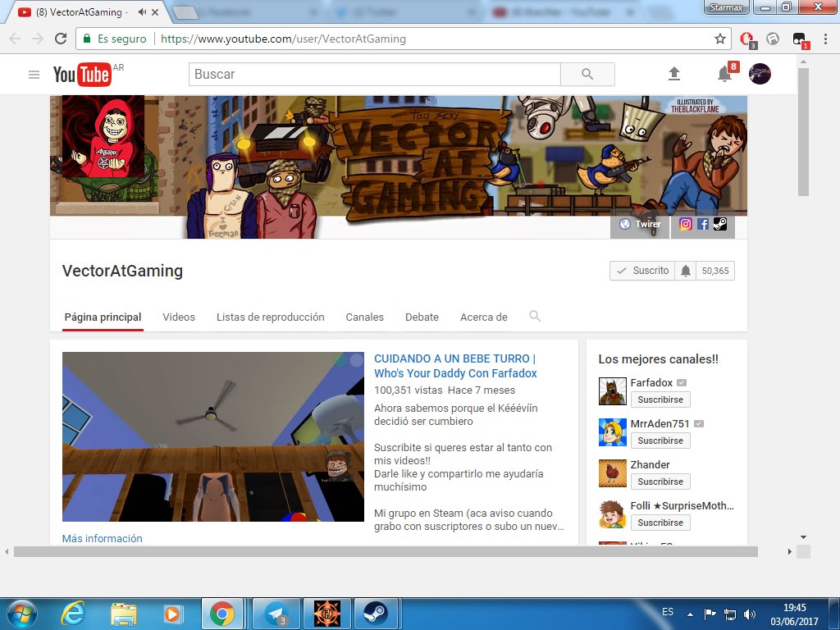Go to YouTube home via logo

pyautogui.click(x=82, y=75)
